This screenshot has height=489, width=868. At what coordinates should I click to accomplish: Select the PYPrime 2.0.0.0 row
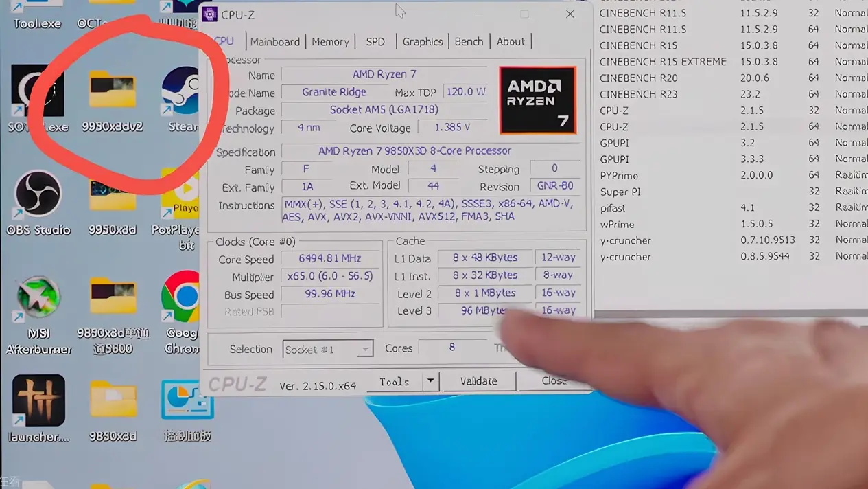point(732,176)
